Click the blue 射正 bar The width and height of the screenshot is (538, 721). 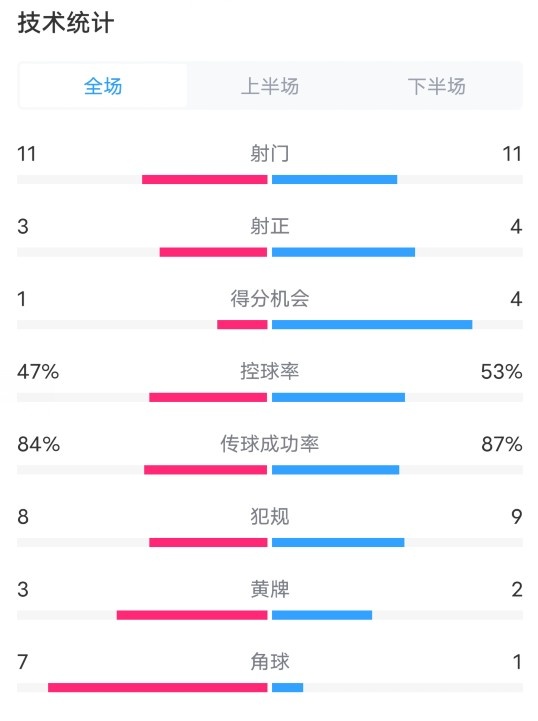tap(343, 252)
